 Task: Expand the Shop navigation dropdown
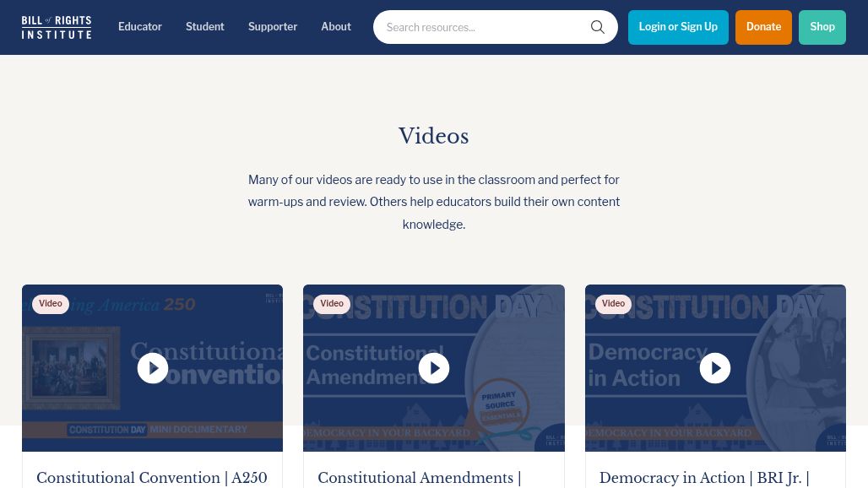(822, 26)
